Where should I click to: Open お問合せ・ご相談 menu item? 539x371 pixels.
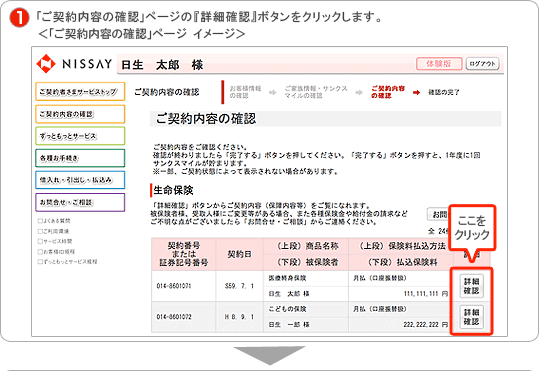80,202
